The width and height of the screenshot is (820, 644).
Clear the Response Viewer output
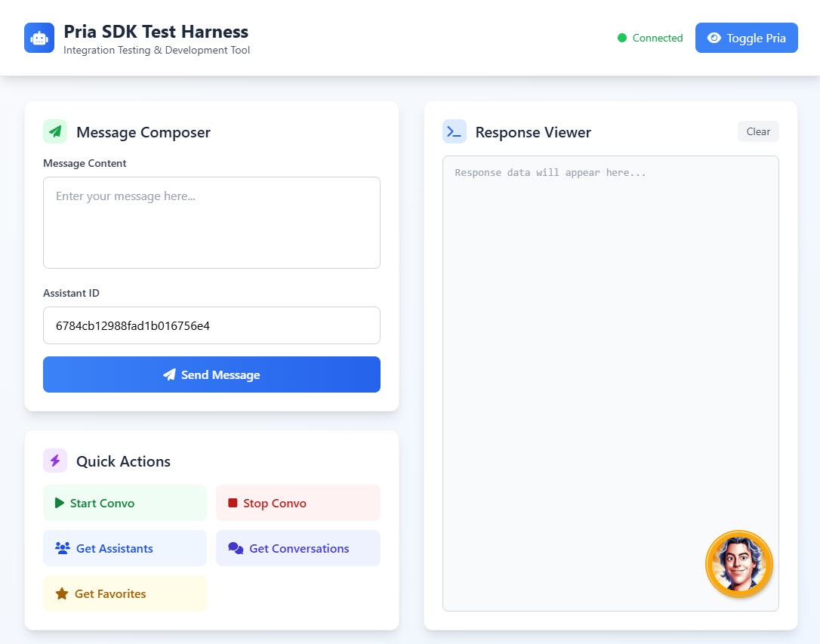pyautogui.click(x=758, y=131)
